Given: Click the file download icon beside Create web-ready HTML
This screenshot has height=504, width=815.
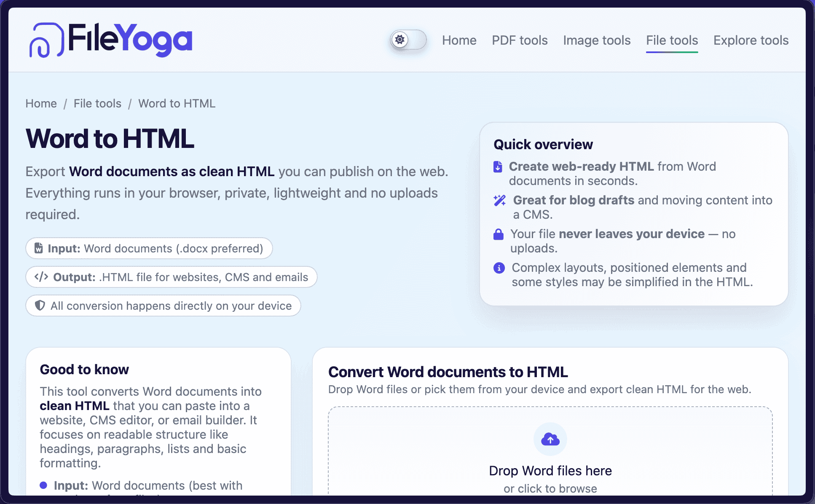Looking at the screenshot, I should 498,167.
